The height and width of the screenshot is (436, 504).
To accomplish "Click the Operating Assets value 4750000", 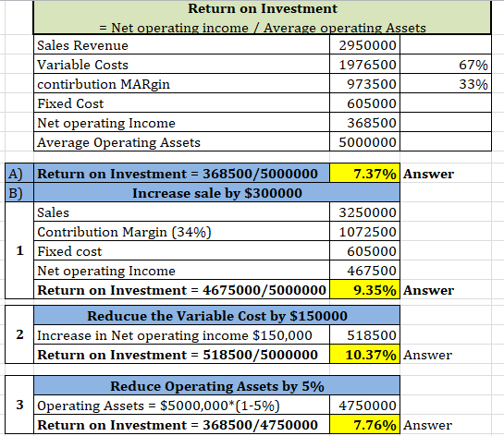I will click(364, 405).
